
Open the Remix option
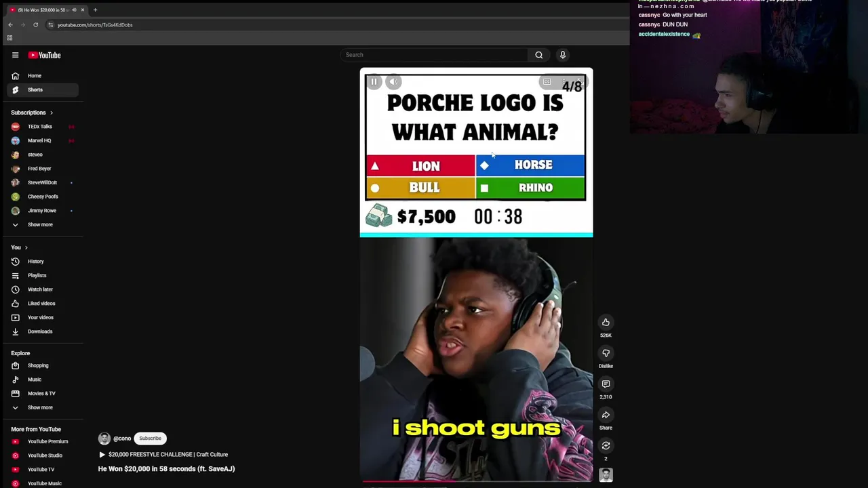coord(606,445)
